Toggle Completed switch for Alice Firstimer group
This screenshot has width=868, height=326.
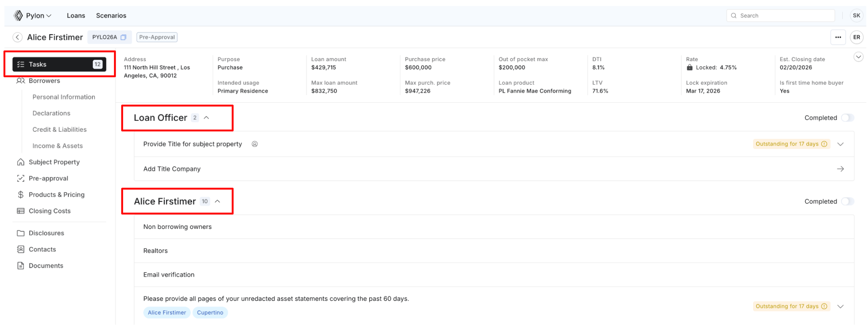[848, 201]
